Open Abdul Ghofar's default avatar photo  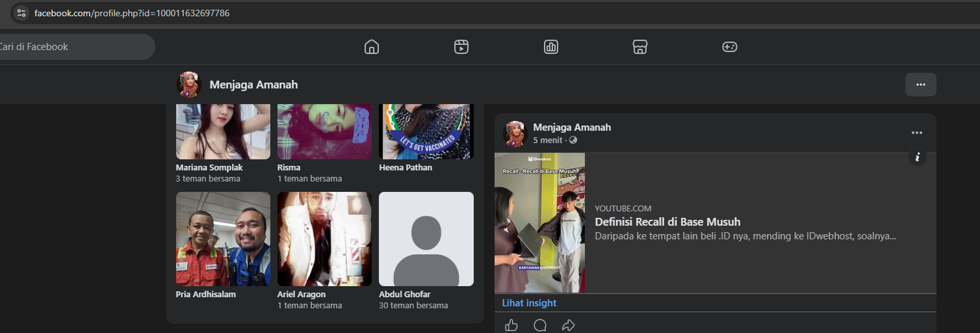point(426,239)
